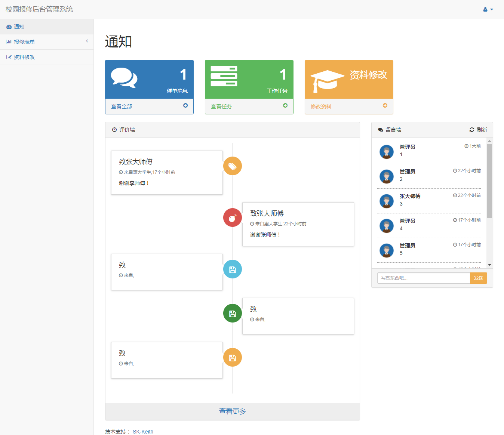Click green arrow circle next to 查看任务

pos(285,105)
